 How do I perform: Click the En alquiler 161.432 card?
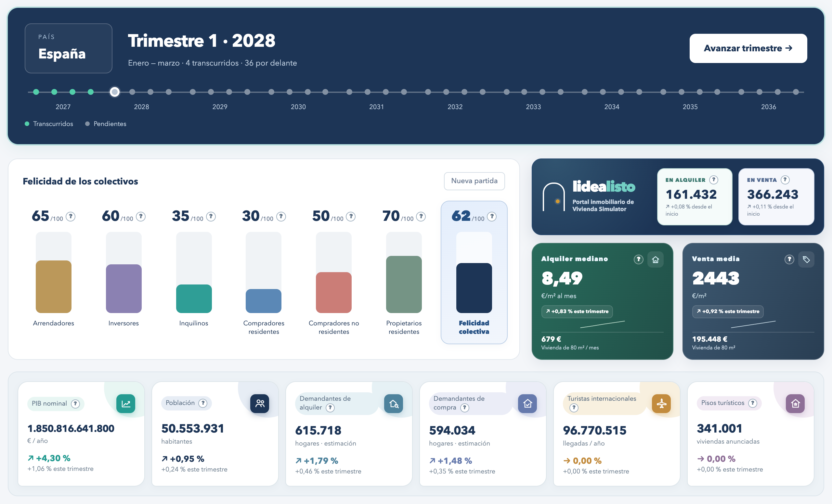click(695, 197)
